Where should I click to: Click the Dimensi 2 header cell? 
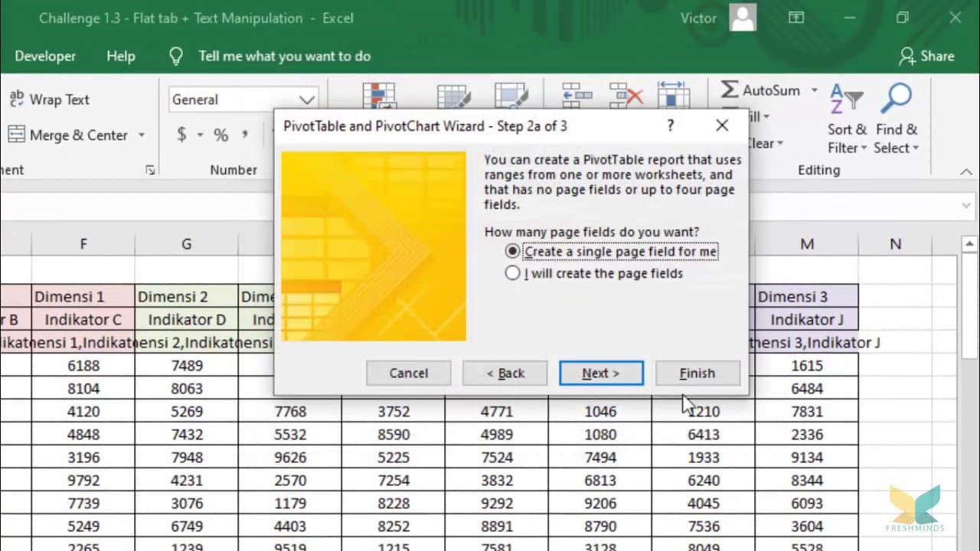pos(187,296)
